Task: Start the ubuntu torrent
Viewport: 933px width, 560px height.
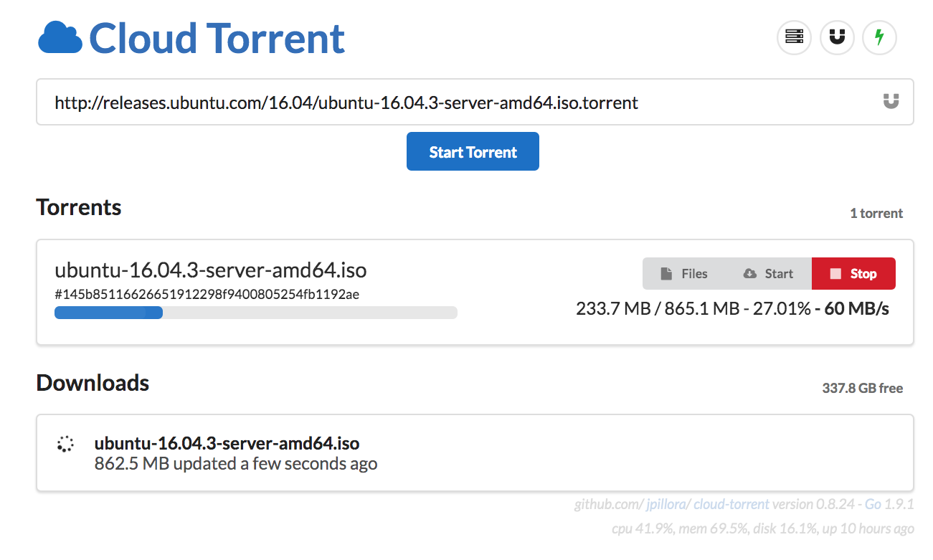Action: 769,273
